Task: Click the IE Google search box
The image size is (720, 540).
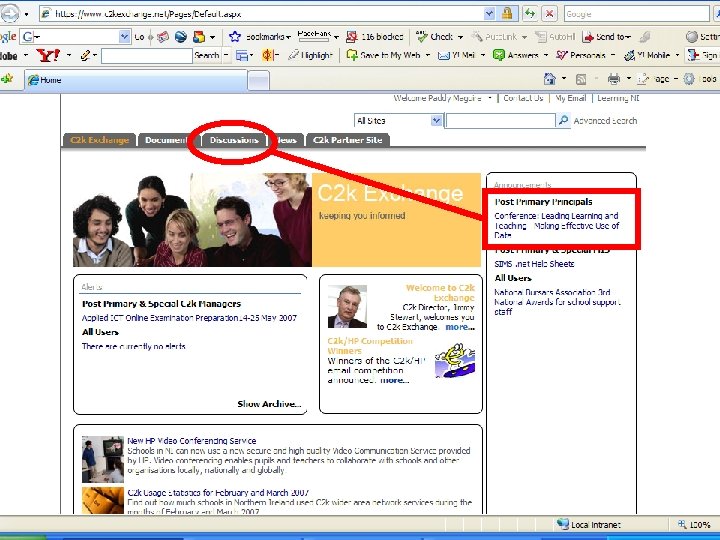Action: 636,14
